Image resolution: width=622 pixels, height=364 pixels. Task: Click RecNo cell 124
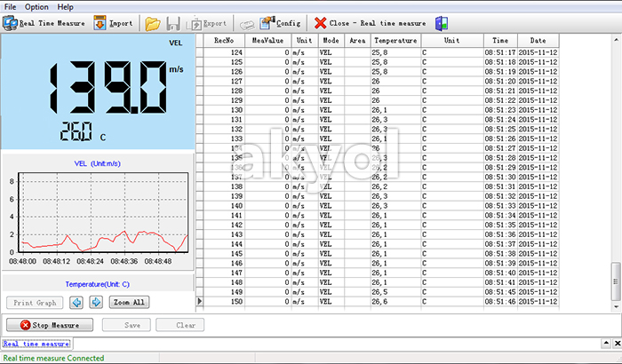224,52
